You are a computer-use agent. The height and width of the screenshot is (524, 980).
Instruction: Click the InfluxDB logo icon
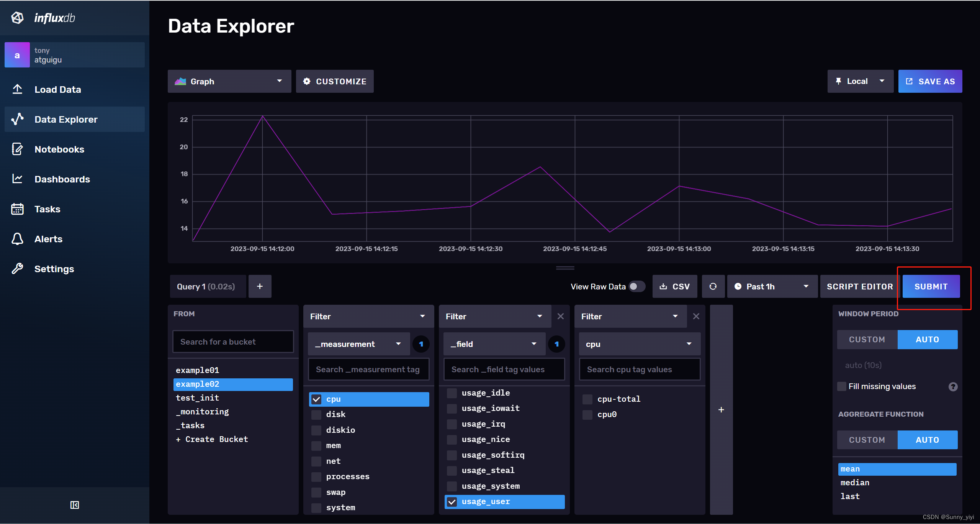tap(18, 18)
